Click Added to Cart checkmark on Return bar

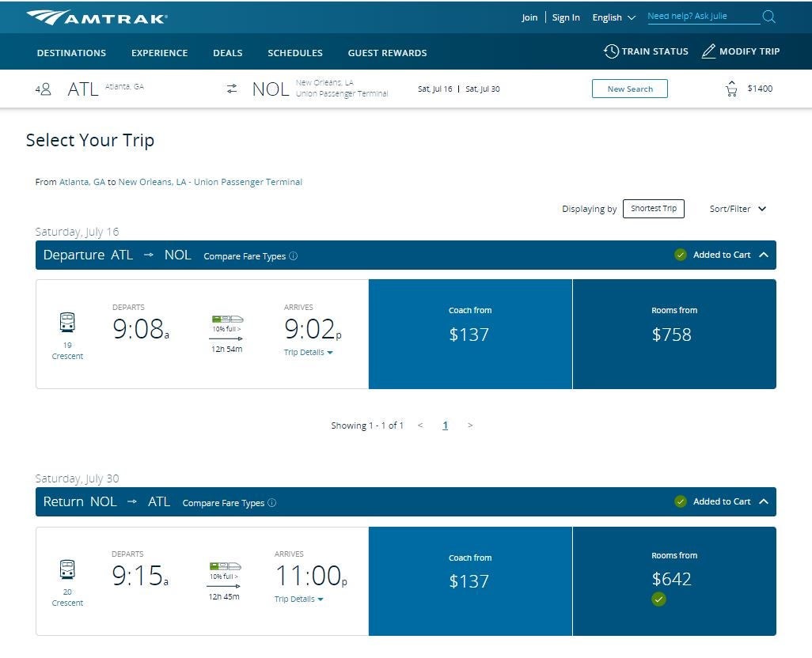681,501
